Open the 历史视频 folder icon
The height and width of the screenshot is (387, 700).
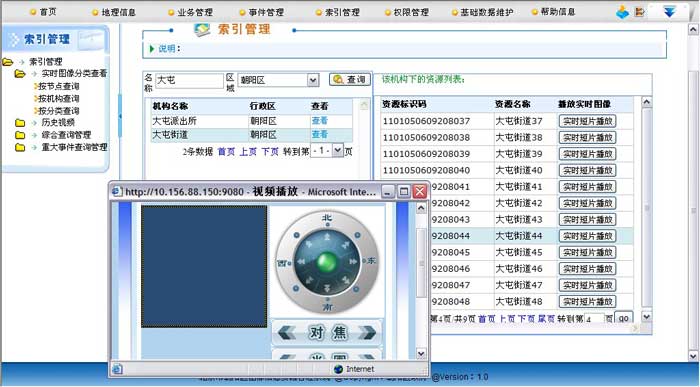[20, 123]
